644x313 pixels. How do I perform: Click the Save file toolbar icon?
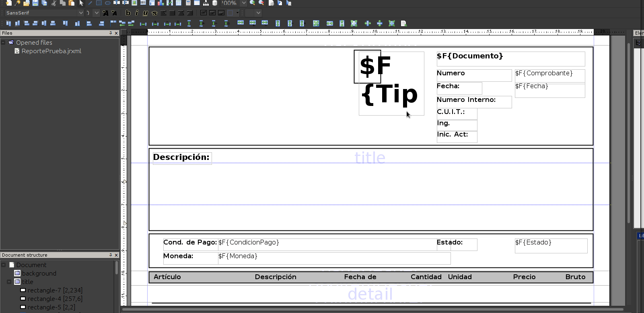(x=35, y=3)
